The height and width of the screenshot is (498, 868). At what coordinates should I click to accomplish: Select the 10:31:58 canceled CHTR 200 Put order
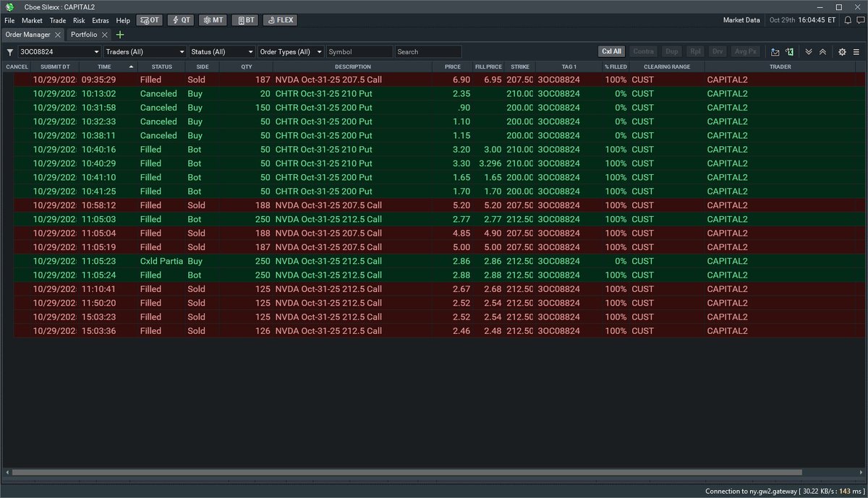click(x=434, y=108)
